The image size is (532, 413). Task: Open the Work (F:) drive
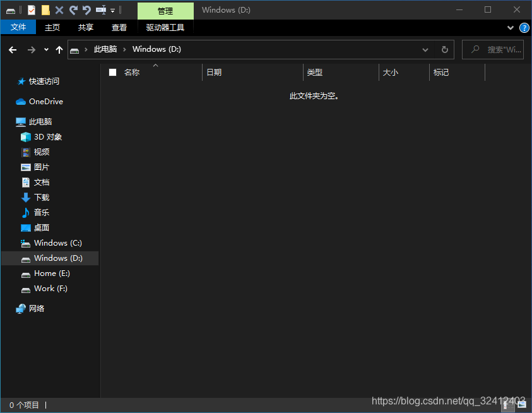coord(51,289)
